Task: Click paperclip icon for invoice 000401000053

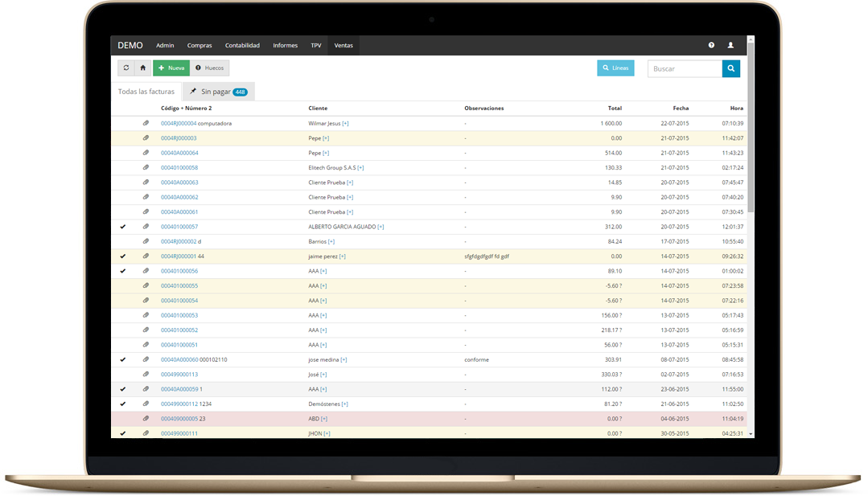Action: (x=146, y=315)
